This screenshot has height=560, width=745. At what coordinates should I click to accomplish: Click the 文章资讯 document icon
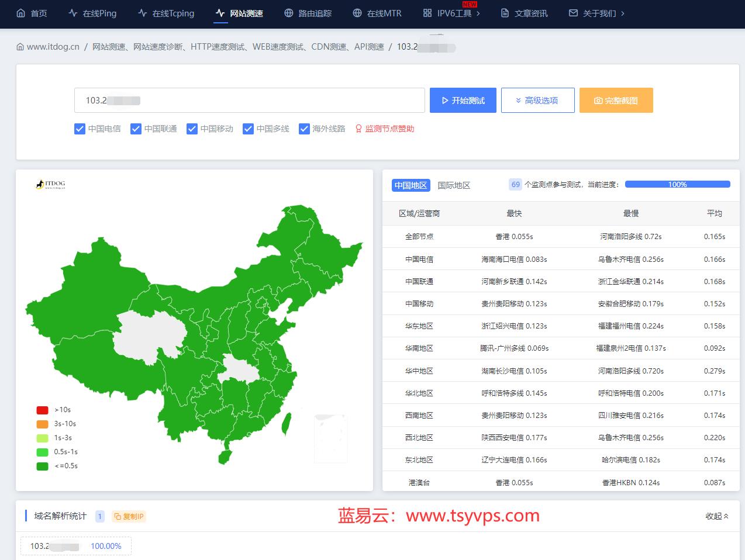[505, 13]
